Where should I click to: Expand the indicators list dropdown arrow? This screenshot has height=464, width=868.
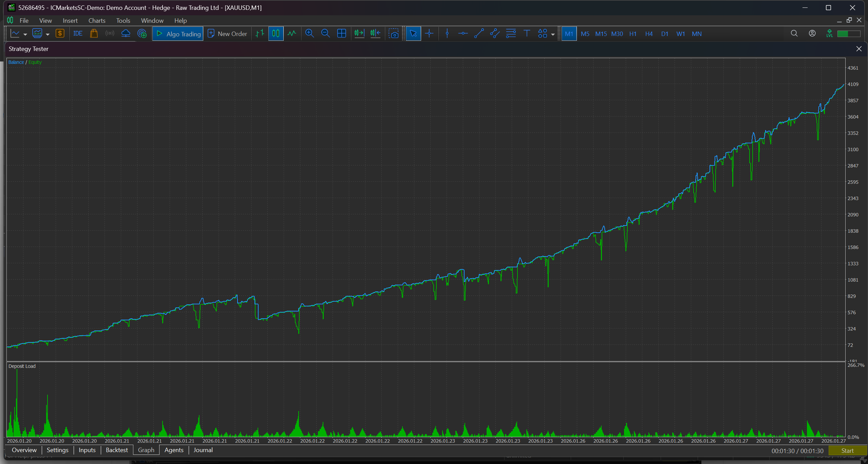[48, 34]
